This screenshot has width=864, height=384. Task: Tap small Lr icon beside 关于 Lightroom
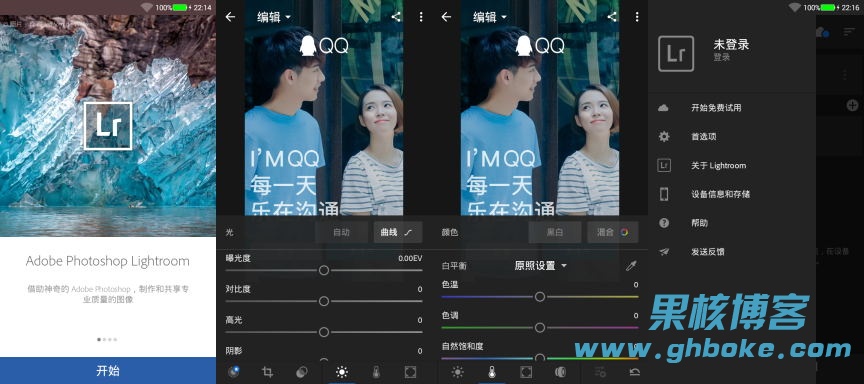click(664, 165)
